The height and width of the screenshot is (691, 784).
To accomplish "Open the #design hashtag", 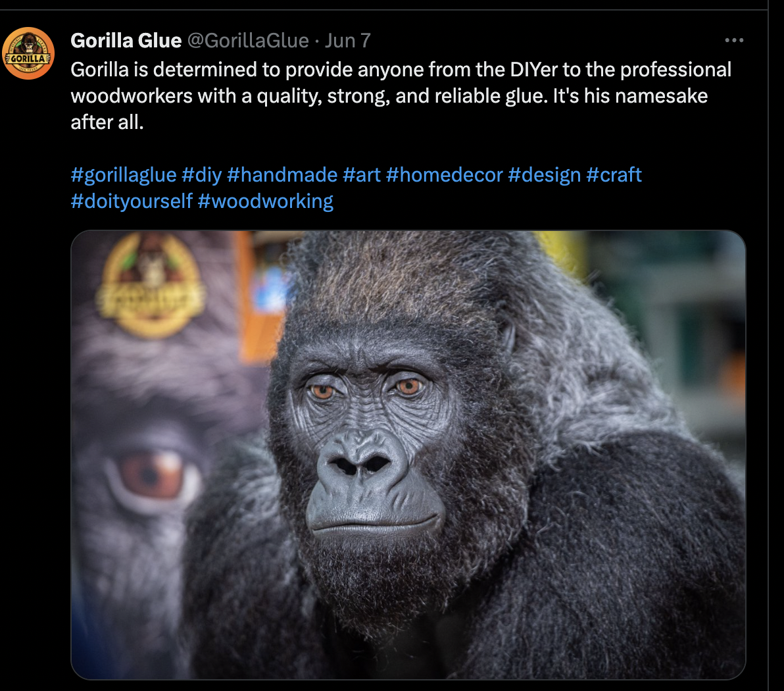I will [544, 175].
